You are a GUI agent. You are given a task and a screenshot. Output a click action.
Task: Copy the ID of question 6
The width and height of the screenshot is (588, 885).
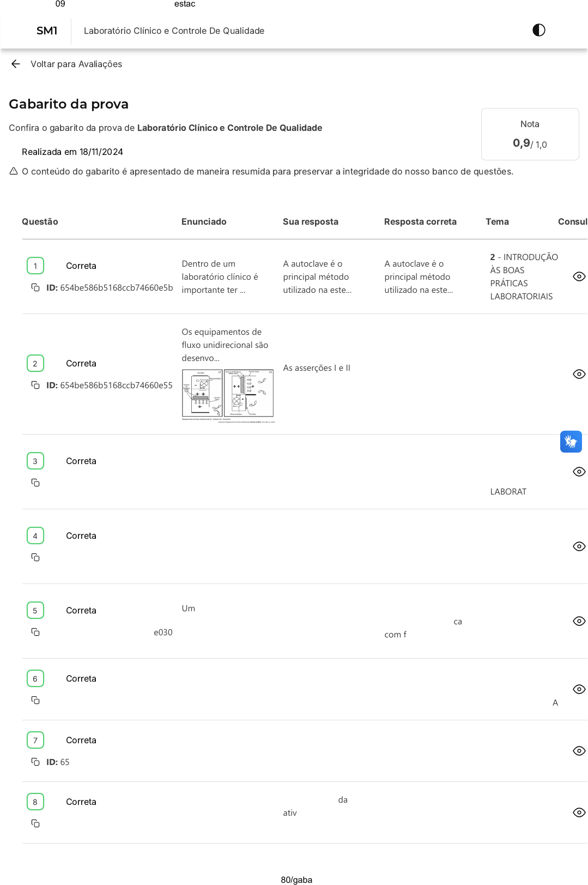click(x=35, y=700)
